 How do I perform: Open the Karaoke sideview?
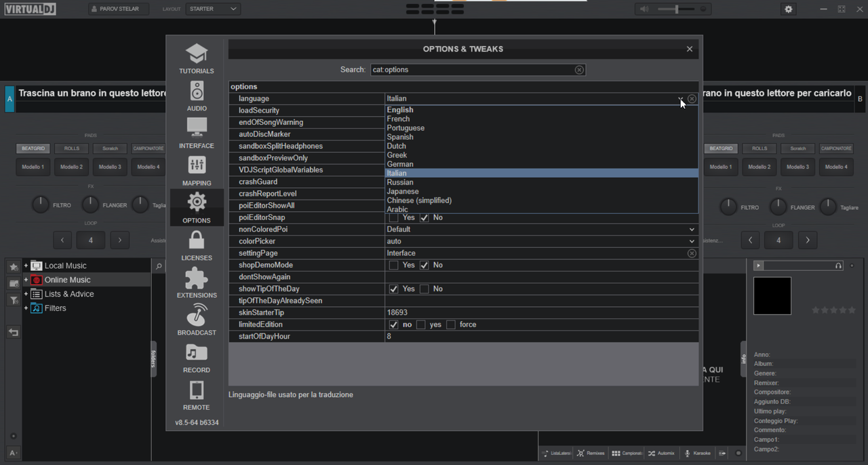pyautogui.click(x=697, y=453)
